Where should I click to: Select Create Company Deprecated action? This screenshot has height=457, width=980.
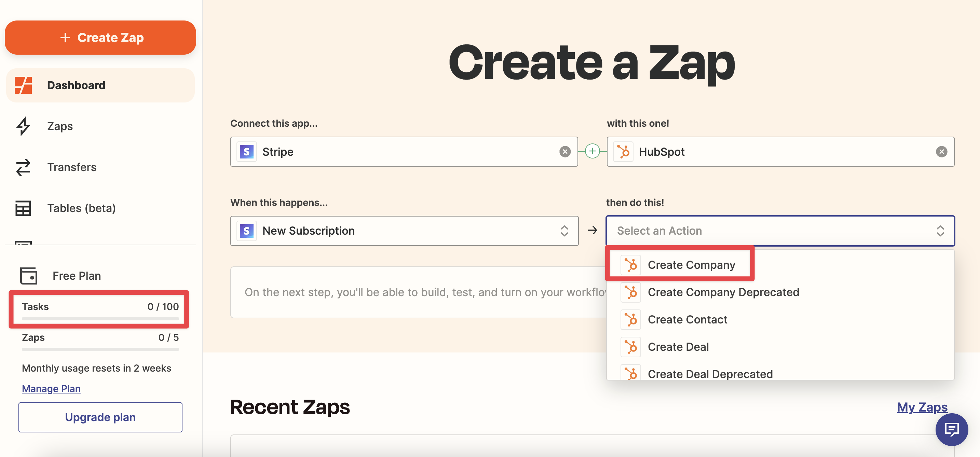780,292
